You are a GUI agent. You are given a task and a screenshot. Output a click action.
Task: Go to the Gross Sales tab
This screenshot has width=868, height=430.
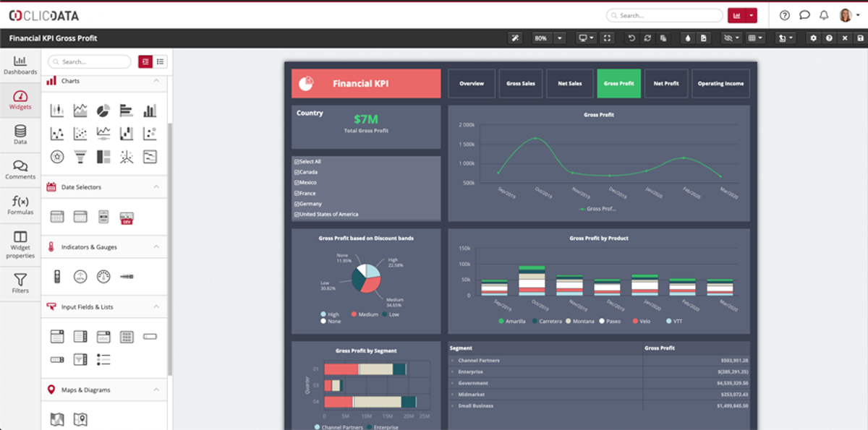pos(521,84)
